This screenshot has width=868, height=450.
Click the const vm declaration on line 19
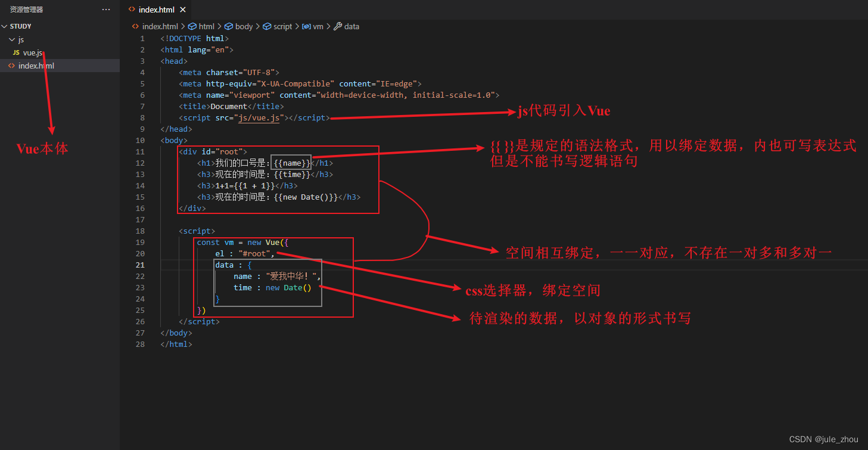click(x=215, y=243)
